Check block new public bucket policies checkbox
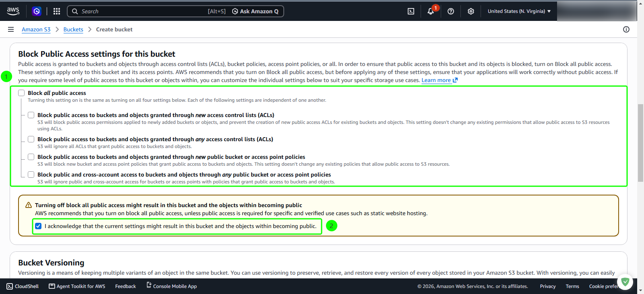Viewport: 644px width, 294px height. [31, 157]
